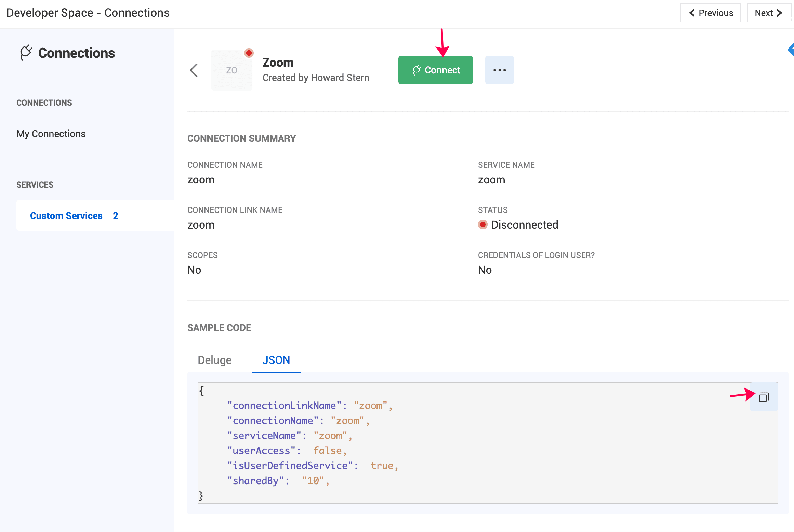Go back using the left chevron arrow
The width and height of the screenshot is (794, 532).
194,70
